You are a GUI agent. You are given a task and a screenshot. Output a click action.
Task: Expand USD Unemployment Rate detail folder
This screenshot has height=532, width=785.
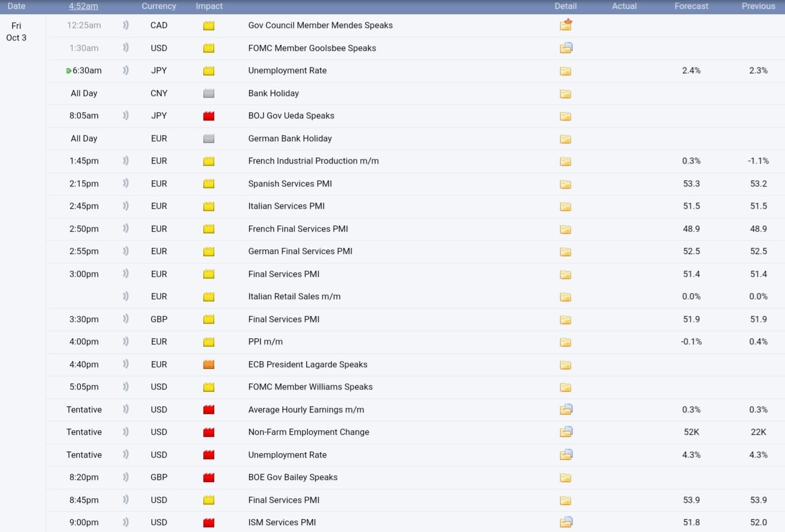point(566,455)
